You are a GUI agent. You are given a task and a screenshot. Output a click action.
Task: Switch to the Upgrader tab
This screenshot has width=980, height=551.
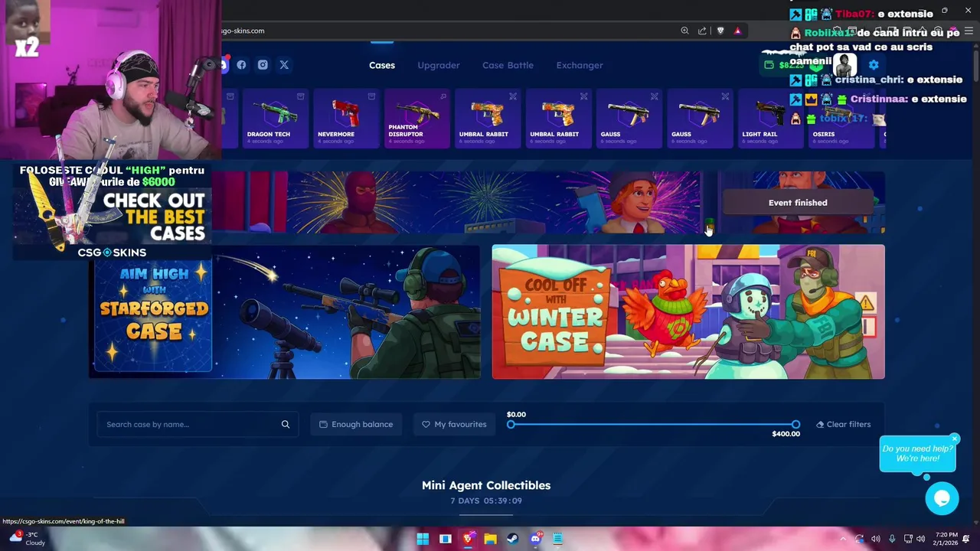[439, 65]
